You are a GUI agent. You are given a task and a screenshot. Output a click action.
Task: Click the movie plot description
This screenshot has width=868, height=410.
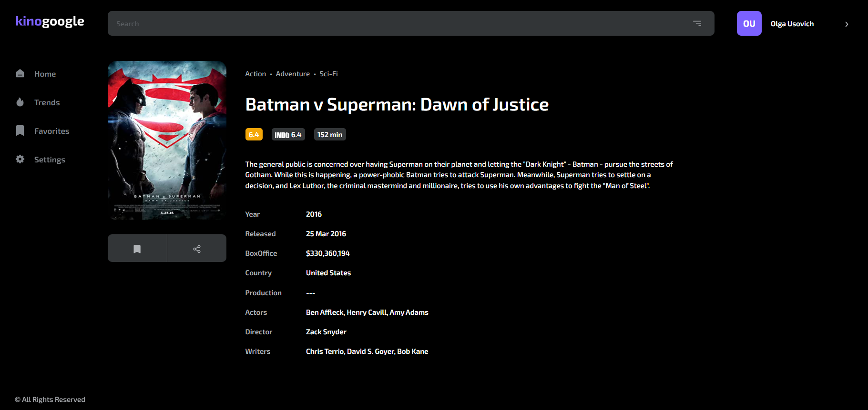coord(459,175)
